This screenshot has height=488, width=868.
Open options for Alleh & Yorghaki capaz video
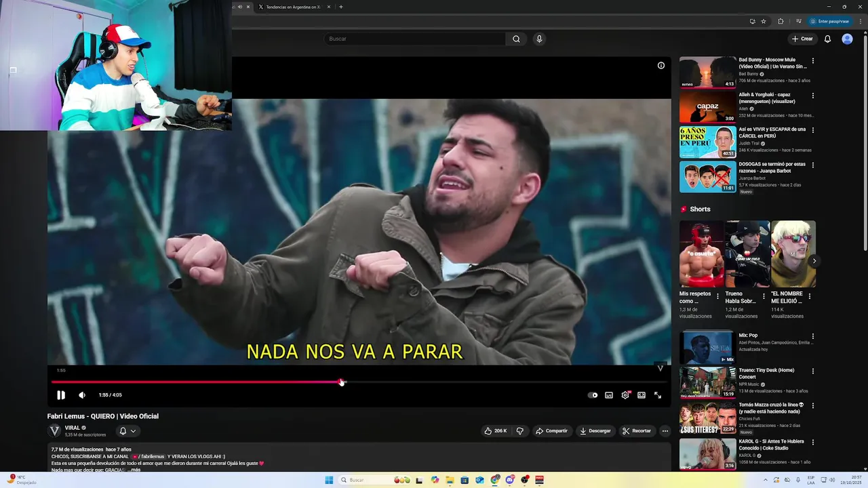coord(812,96)
